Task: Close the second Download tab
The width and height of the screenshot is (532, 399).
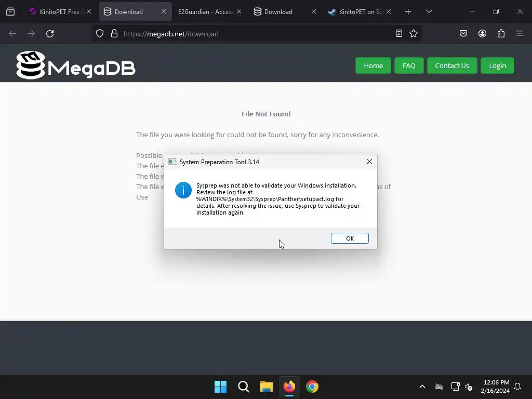Action: pyautogui.click(x=313, y=11)
